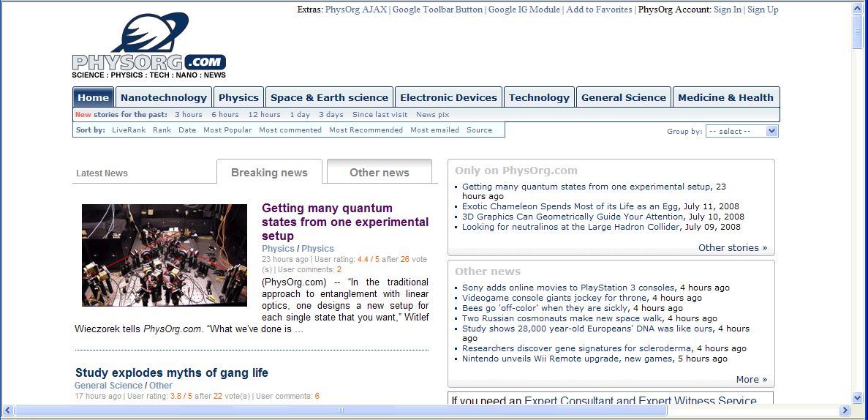Viewport: 868px width, 420px height.
Task: Open the News pix link
Action: pyautogui.click(x=433, y=115)
